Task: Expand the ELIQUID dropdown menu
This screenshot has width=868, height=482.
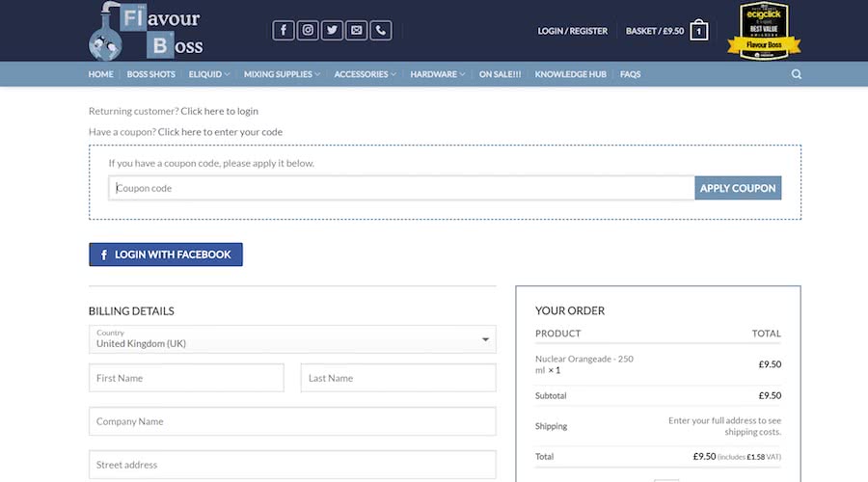Action: (x=208, y=74)
